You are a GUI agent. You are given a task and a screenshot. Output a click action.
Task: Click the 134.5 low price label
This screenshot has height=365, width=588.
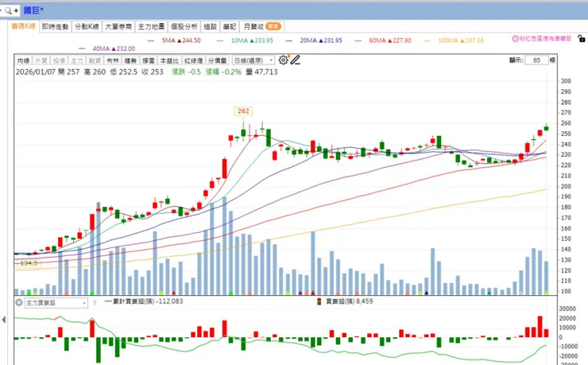29,263
